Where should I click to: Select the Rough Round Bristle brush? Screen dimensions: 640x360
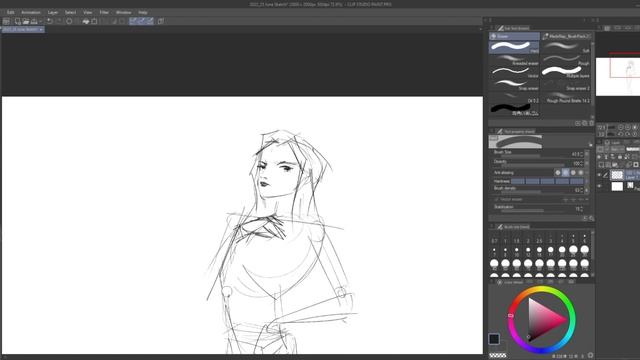[x=567, y=98]
